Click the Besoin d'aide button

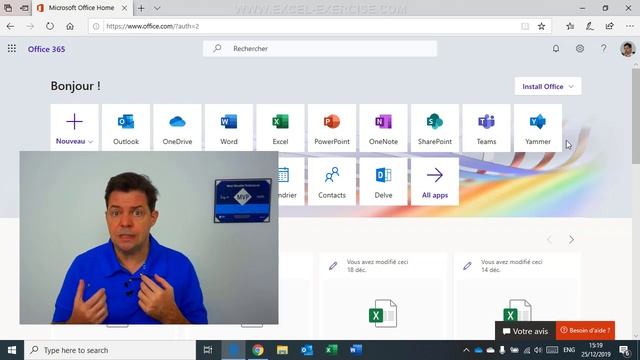[585, 331]
